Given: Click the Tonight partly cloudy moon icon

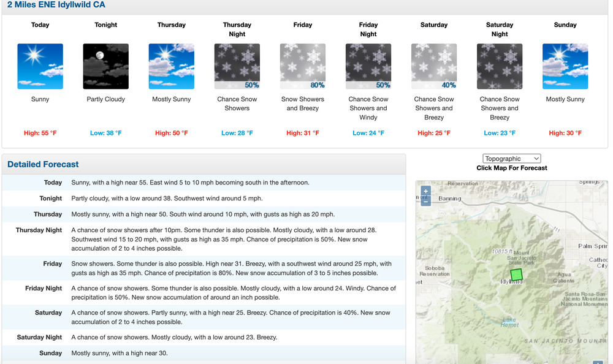Looking at the screenshot, I should point(105,67).
